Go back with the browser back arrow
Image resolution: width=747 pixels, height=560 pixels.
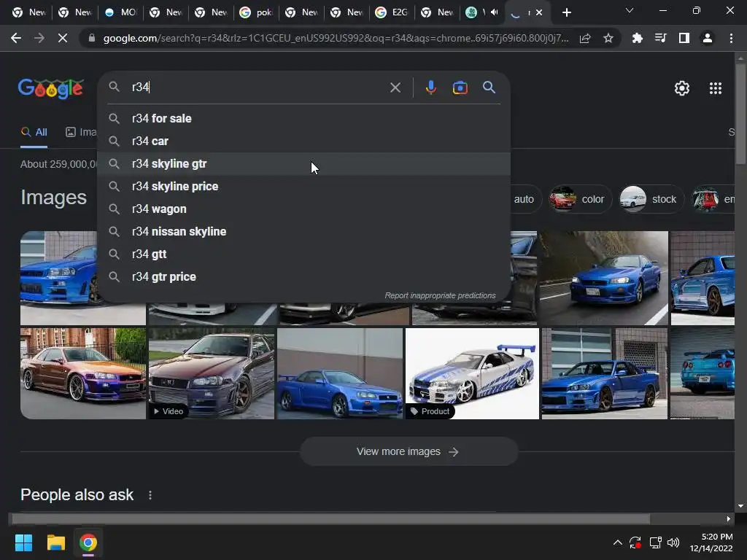click(16, 38)
